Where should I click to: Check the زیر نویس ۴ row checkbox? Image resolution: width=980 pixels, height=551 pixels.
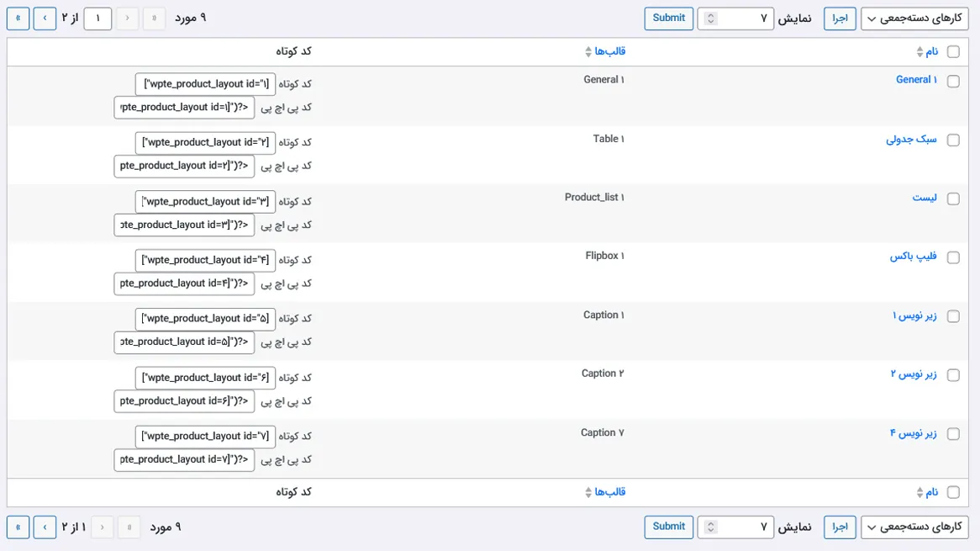click(953, 434)
